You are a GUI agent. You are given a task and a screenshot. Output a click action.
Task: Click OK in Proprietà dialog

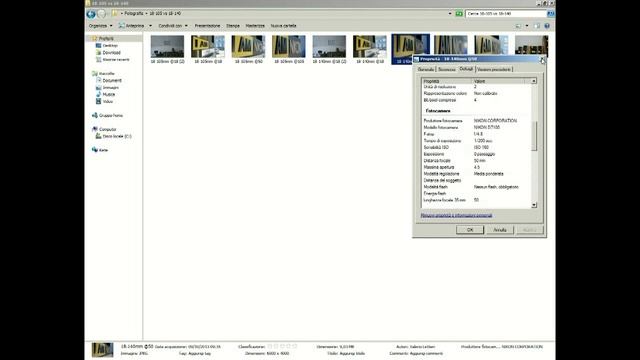point(470,230)
